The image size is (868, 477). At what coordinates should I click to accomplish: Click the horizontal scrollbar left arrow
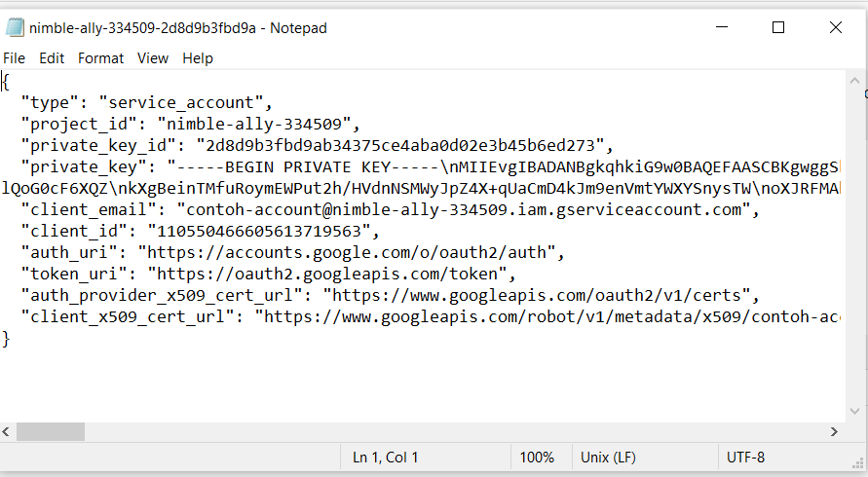(x=6, y=431)
